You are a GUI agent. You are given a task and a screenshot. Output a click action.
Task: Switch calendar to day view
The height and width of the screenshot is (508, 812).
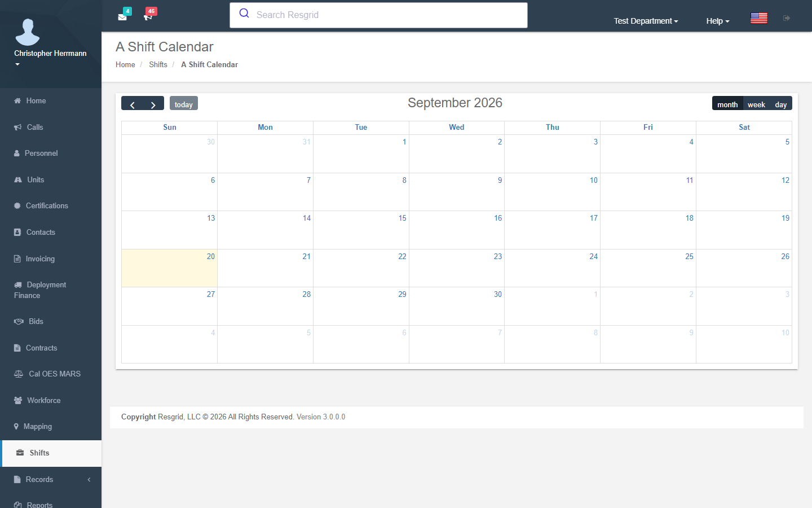click(780, 104)
